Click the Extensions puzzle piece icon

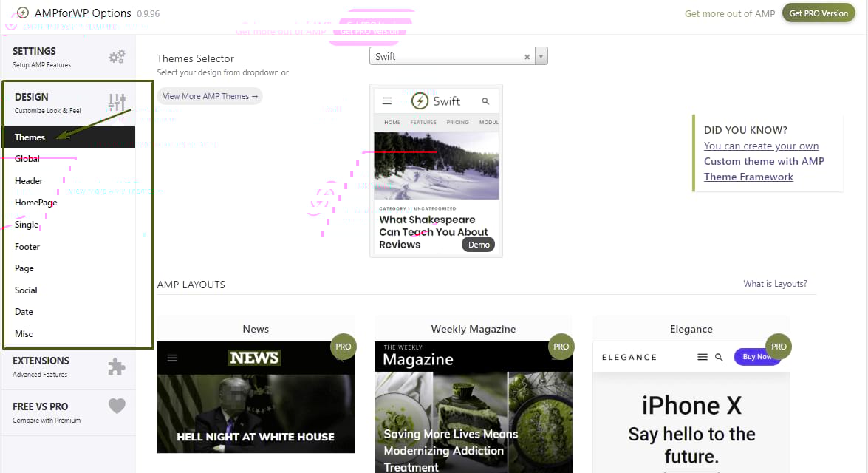click(x=117, y=366)
